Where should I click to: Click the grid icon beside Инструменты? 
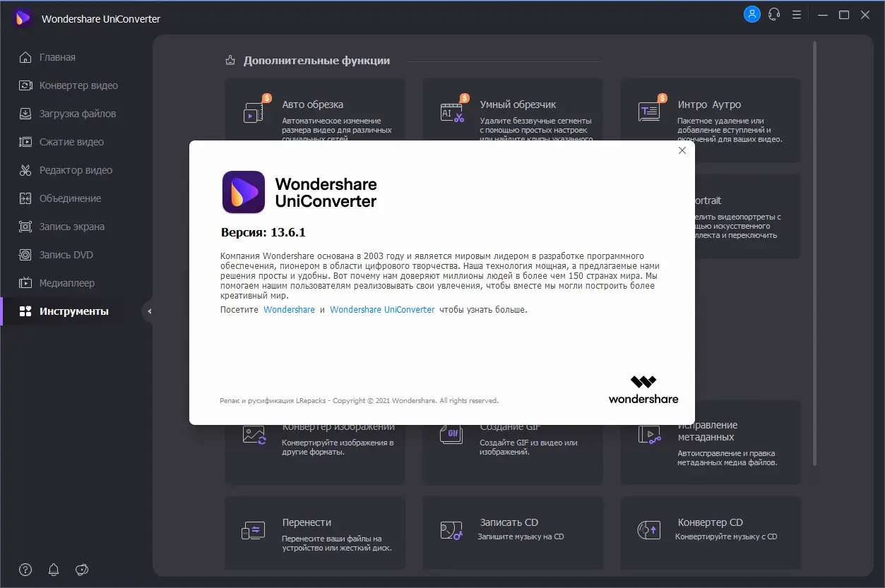point(25,311)
